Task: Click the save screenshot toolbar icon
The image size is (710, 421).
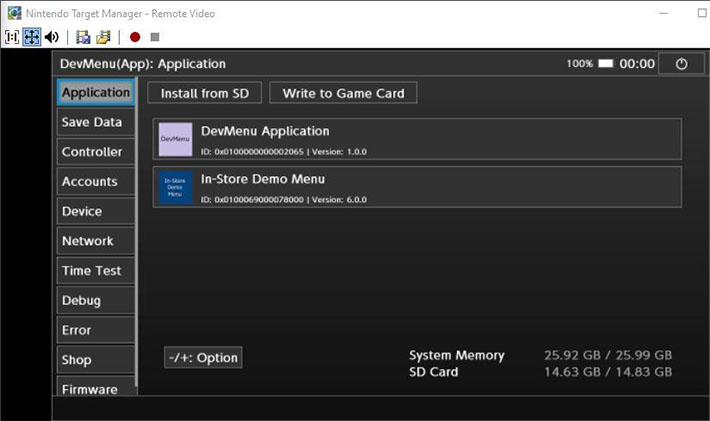Action: 83,37
